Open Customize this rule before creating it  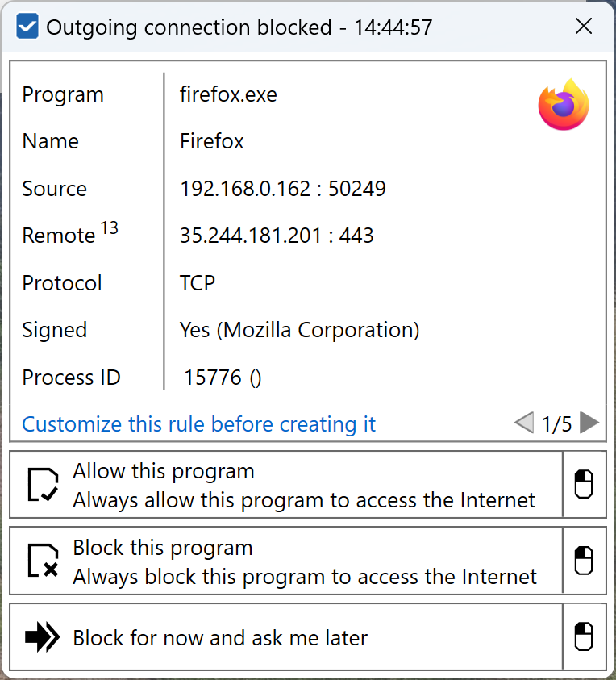(x=198, y=424)
